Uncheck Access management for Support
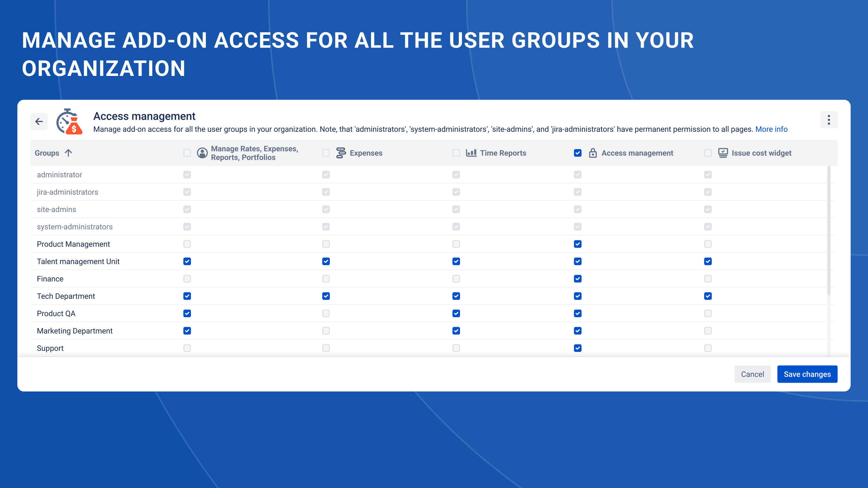The width and height of the screenshot is (868, 488). tap(577, 348)
